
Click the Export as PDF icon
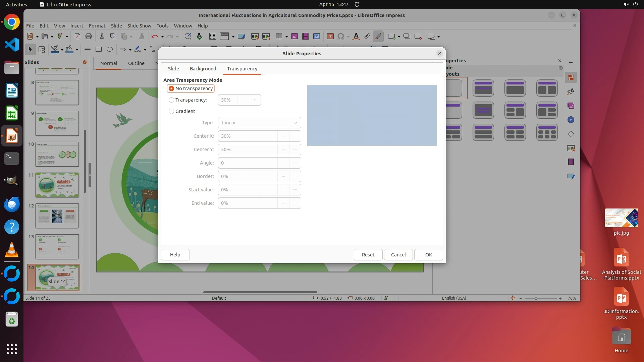(77, 37)
